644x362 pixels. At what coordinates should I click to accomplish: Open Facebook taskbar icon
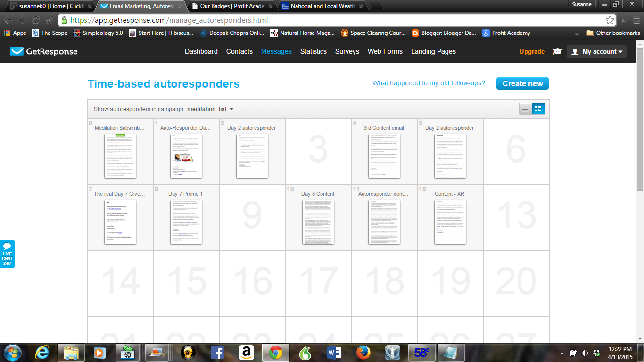217,352
